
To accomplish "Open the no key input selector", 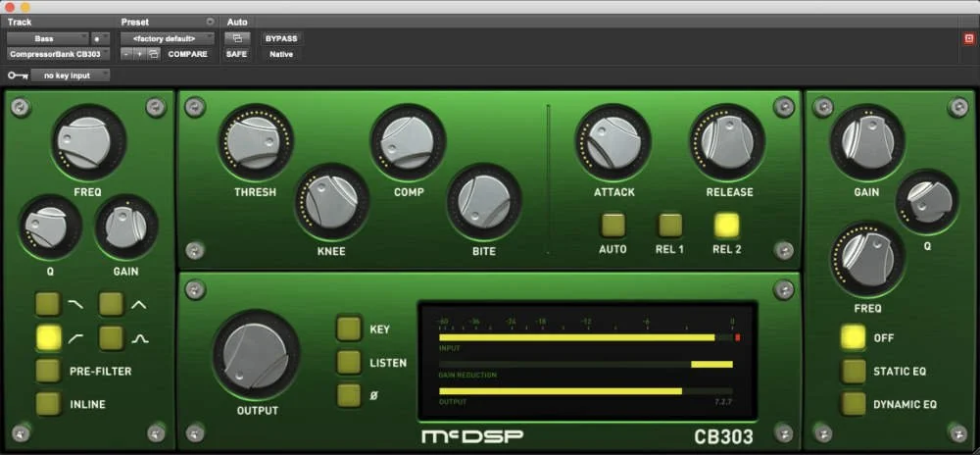I will point(71,76).
